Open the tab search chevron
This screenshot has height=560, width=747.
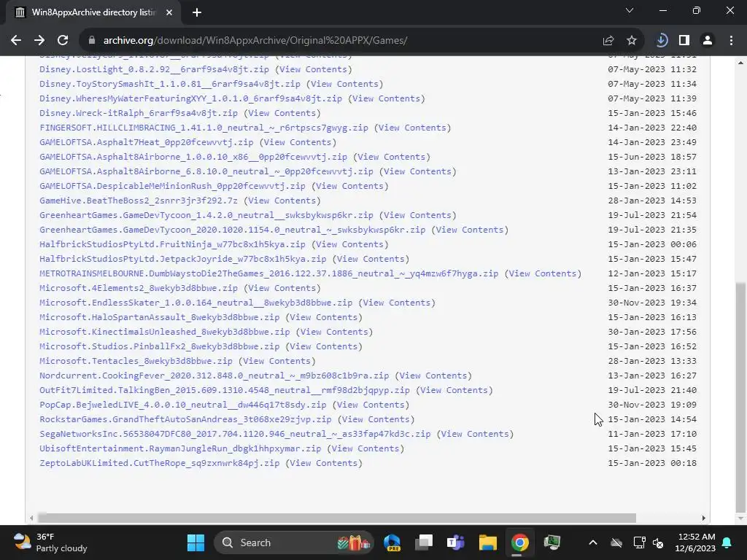(x=630, y=10)
